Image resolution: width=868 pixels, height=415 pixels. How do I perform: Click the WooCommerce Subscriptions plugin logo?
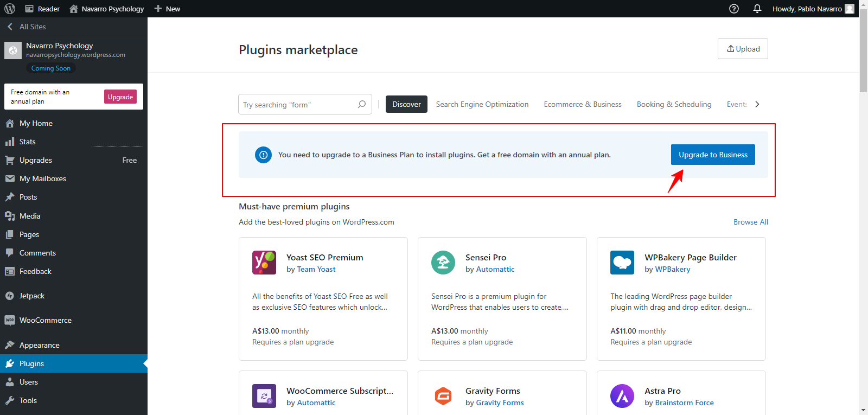264,396
